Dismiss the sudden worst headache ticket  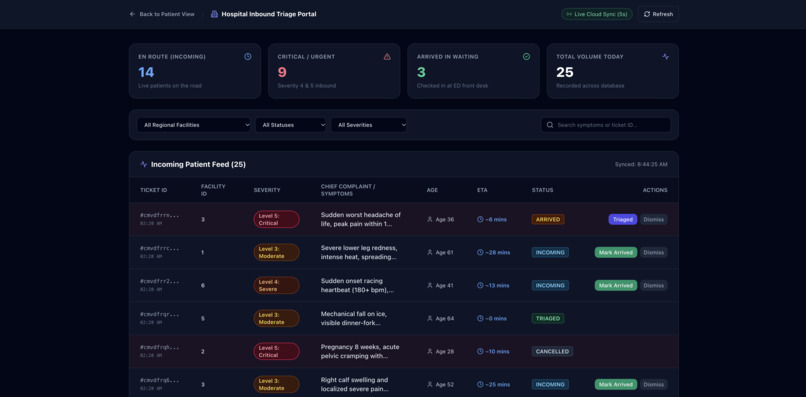click(x=654, y=220)
